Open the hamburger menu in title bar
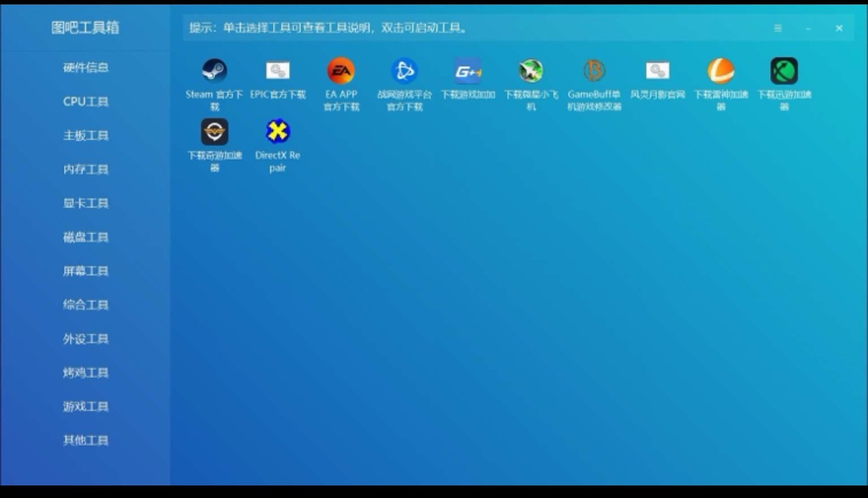 [x=777, y=28]
